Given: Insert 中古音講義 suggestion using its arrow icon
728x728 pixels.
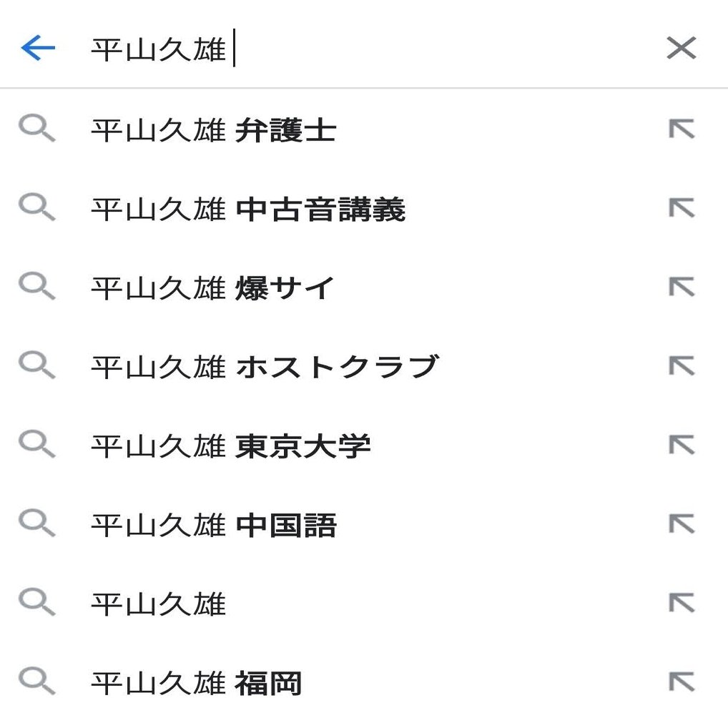Looking at the screenshot, I should 682,208.
